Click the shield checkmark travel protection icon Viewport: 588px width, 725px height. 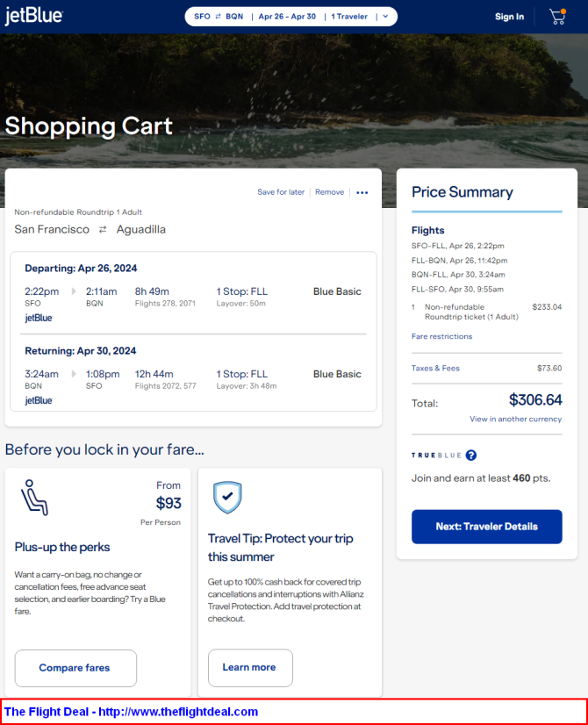227,497
